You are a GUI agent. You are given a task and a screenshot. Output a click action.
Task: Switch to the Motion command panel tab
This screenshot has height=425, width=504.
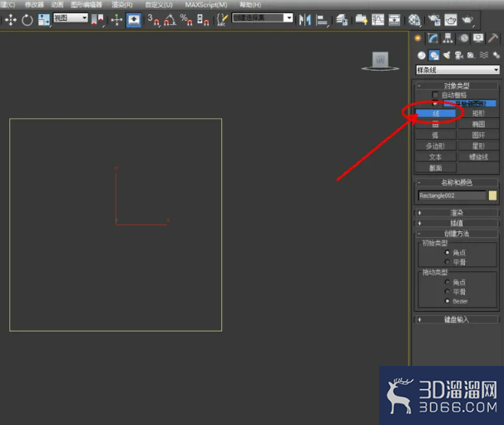click(x=464, y=38)
